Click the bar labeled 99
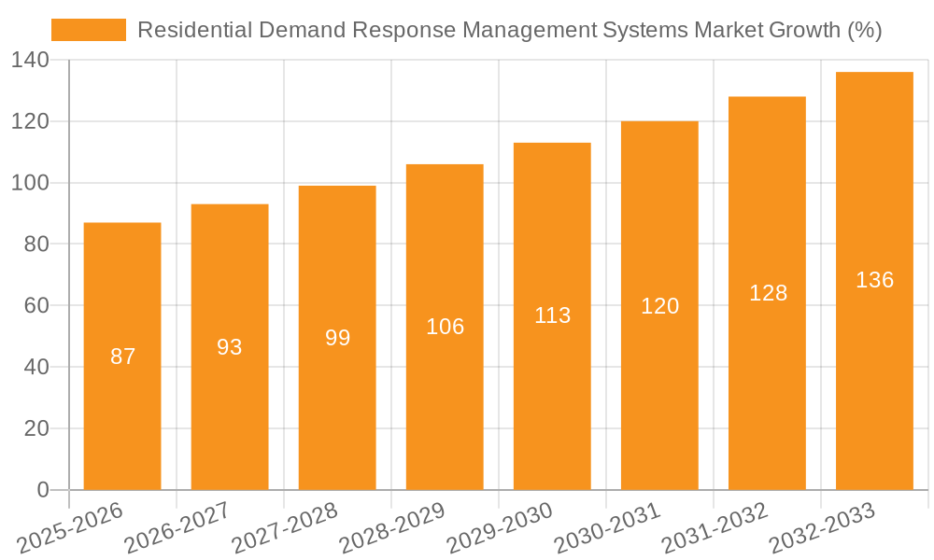Viewport: 934px width, 560px height. (337, 338)
